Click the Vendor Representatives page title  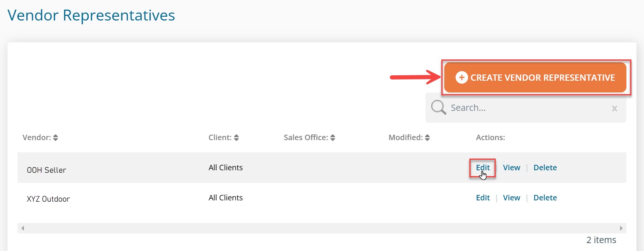(x=91, y=15)
